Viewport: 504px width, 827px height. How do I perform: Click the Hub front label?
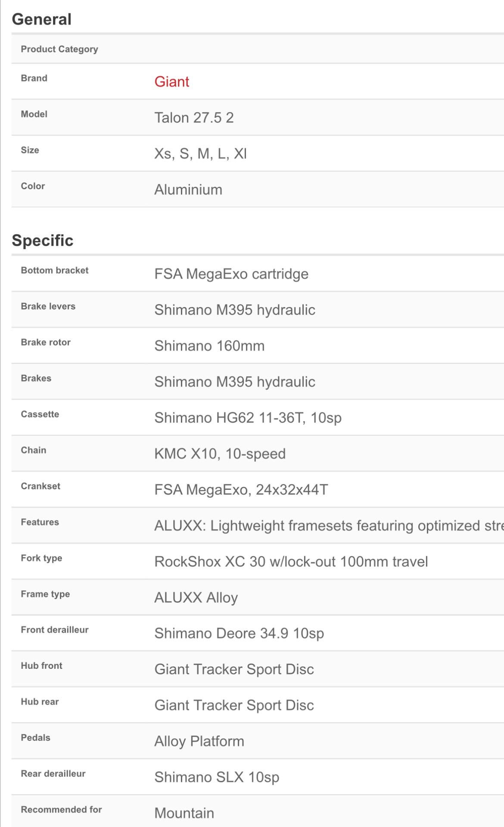[x=41, y=666]
